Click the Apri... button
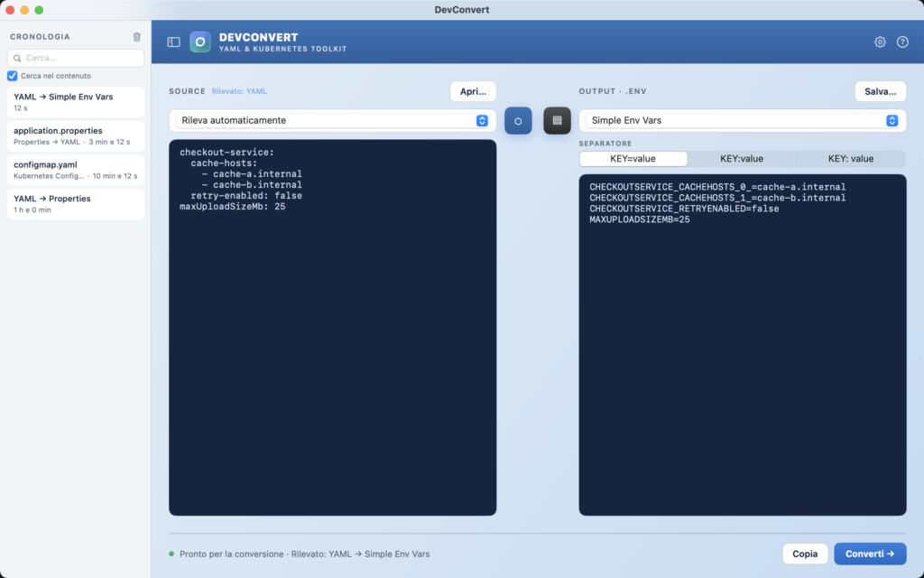 (473, 91)
